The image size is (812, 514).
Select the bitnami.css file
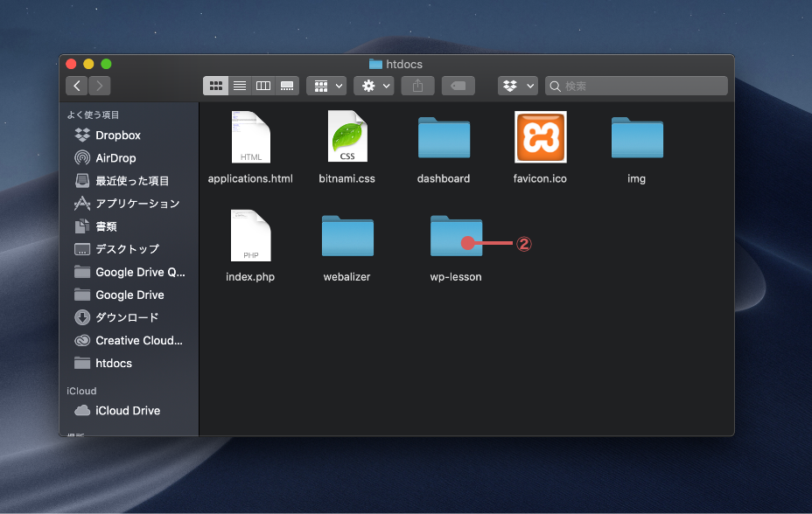coord(347,137)
